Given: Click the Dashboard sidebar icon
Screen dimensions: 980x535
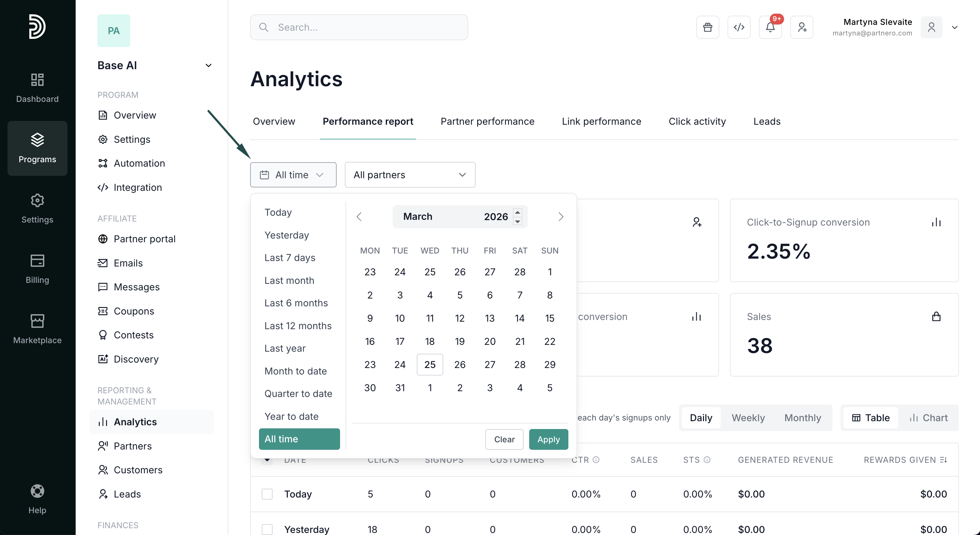Looking at the screenshot, I should point(37,88).
